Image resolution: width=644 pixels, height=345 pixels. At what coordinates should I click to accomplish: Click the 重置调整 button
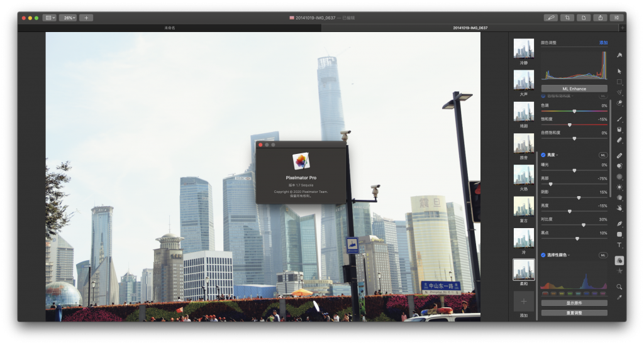574,313
